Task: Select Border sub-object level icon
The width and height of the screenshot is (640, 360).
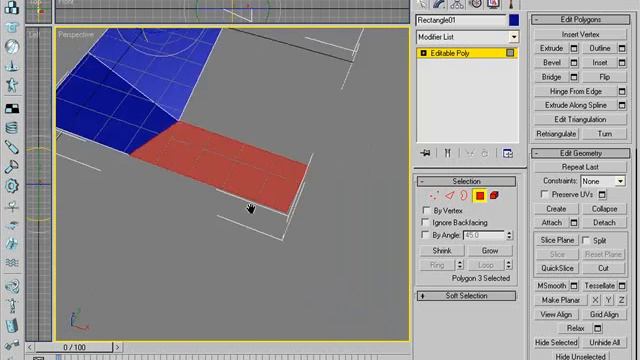Action: pos(464,196)
